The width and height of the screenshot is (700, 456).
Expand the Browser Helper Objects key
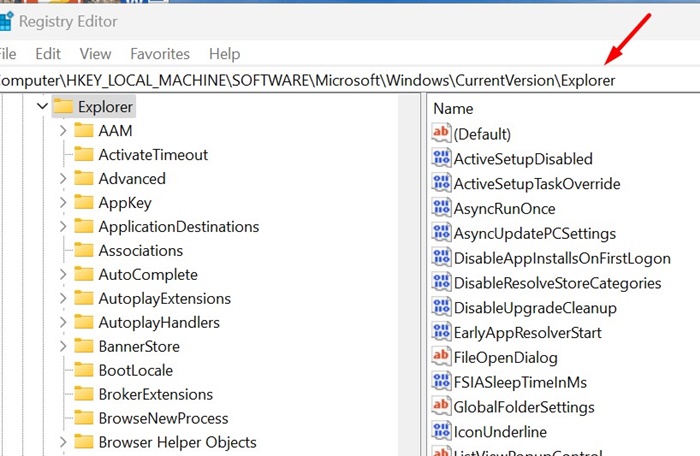coord(63,442)
